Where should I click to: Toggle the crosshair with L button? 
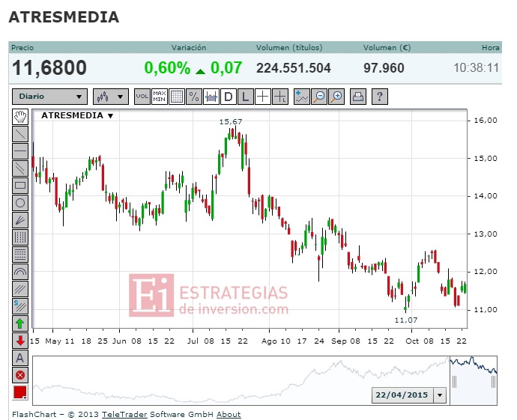(280, 97)
